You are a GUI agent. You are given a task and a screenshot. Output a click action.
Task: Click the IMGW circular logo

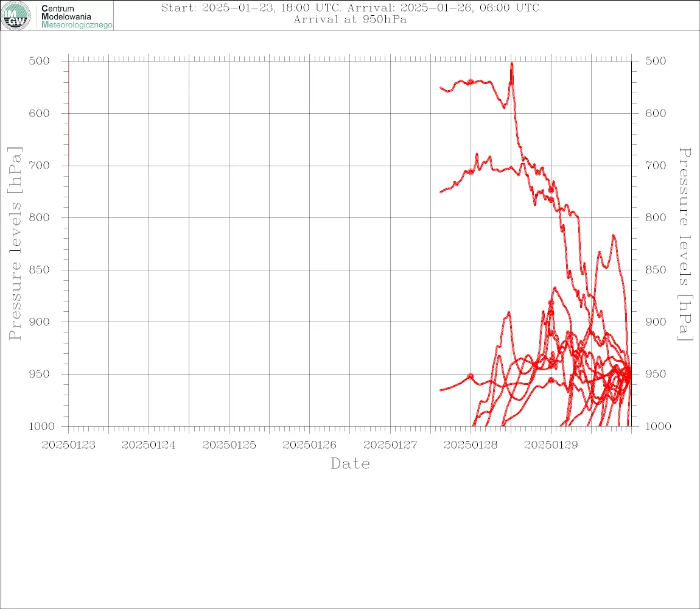coord(16,16)
